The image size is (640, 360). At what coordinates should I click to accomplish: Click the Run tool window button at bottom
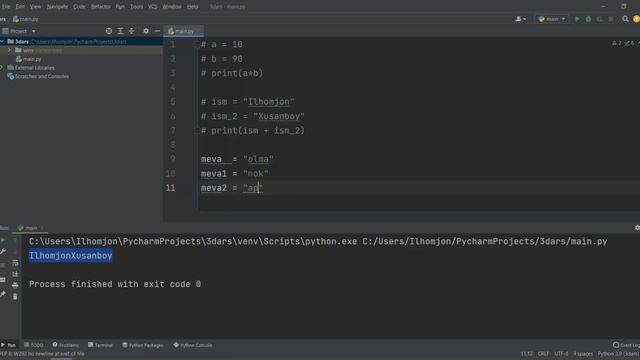click(8, 345)
